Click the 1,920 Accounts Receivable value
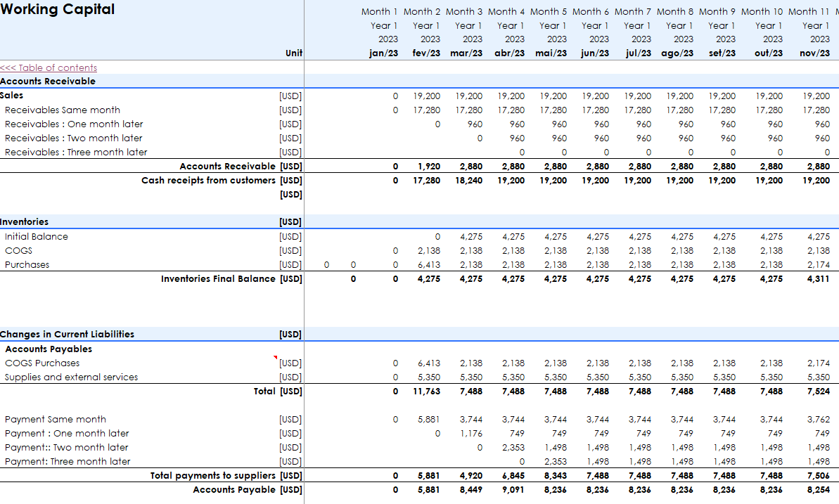Image resolution: width=839 pixels, height=504 pixels. point(428,167)
